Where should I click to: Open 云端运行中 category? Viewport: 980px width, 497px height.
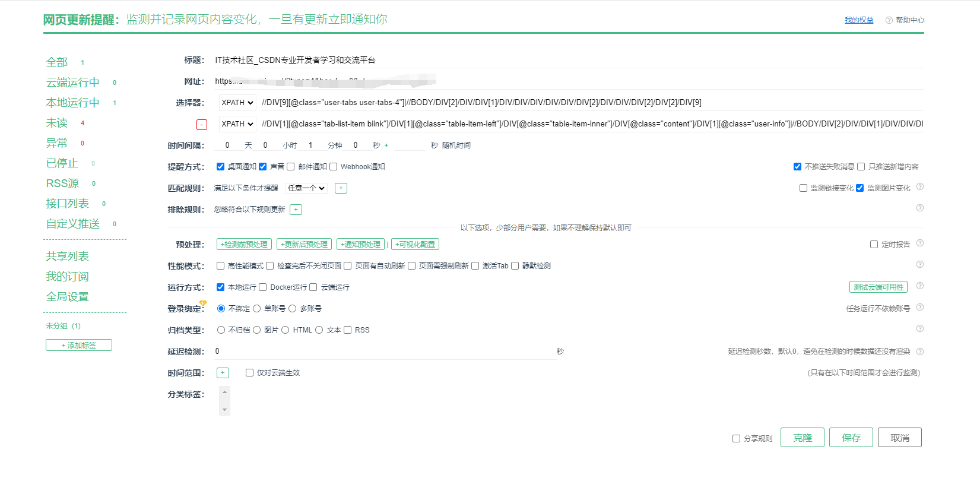(73, 83)
